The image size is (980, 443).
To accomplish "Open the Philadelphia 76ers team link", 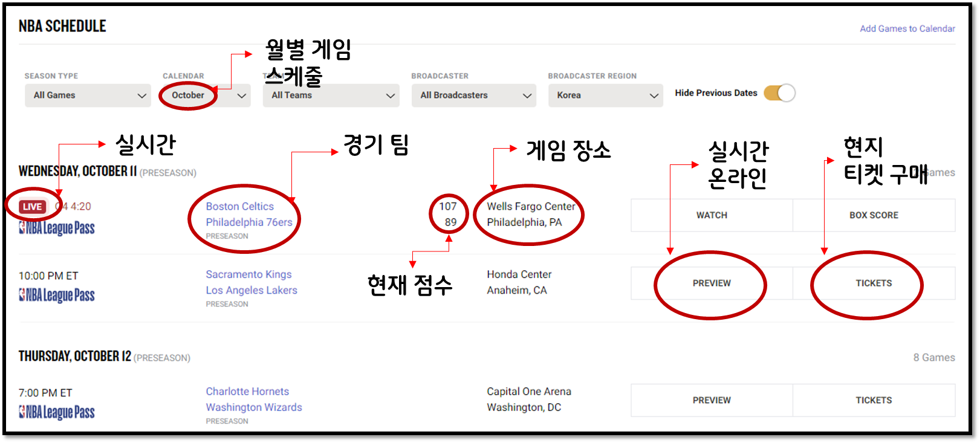I will point(249,222).
